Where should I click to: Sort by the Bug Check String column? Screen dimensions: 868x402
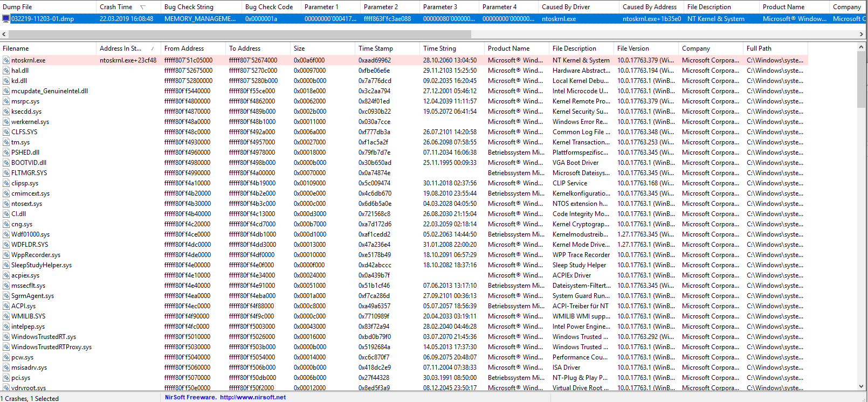(201, 7)
